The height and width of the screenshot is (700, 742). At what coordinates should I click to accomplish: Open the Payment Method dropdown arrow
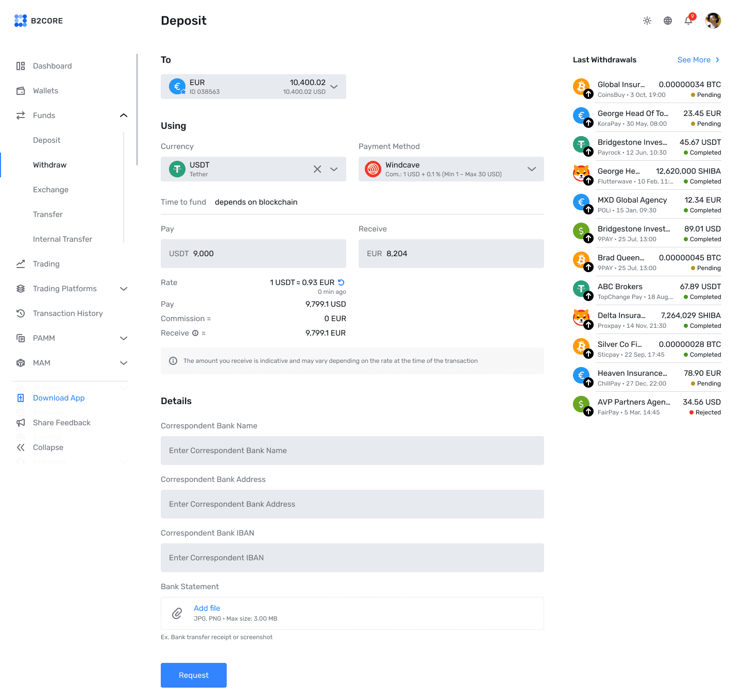[532, 169]
